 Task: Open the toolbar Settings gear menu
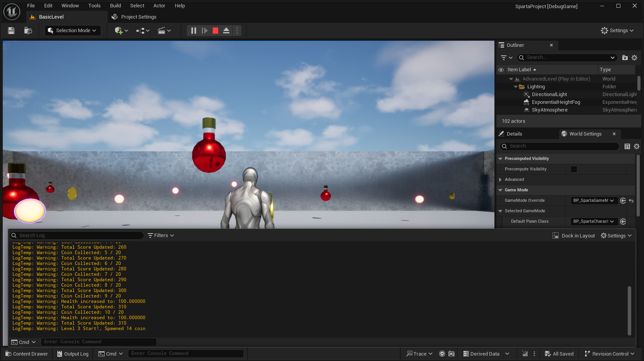tap(617, 31)
